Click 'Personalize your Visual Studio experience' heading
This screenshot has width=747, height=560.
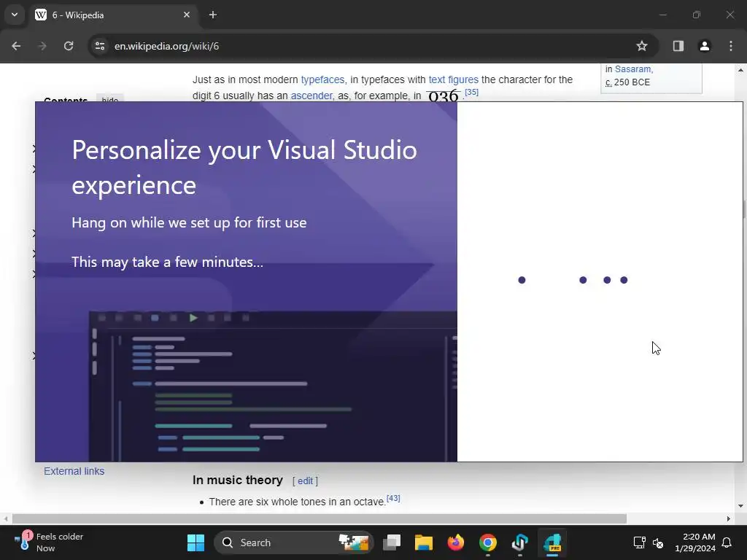[x=244, y=167]
